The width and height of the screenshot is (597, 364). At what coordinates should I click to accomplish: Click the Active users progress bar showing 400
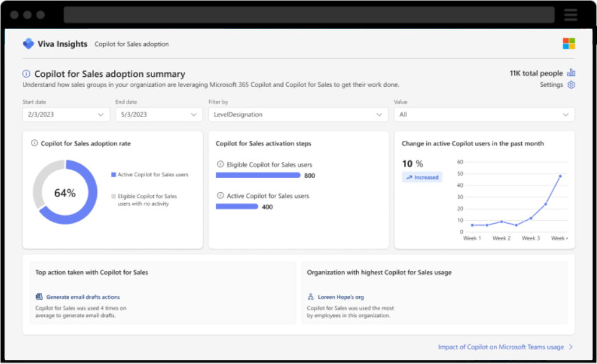click(x=237, y=207)
